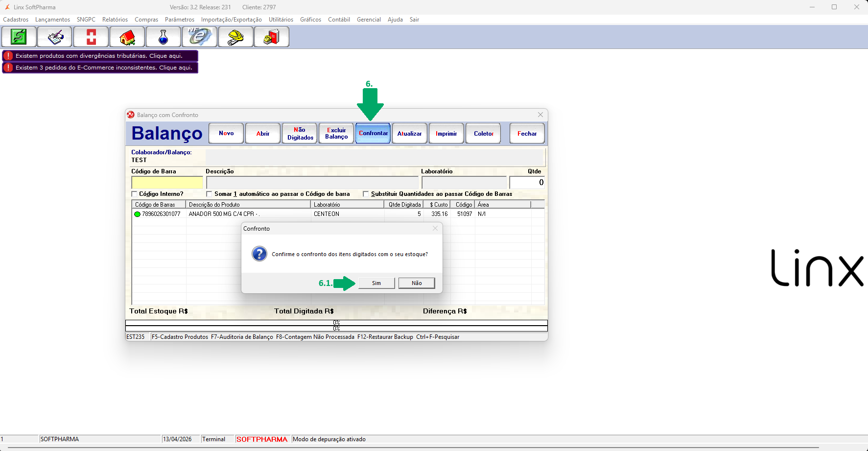Open the Lançamentos menu
Viewport: 868px width, 451px height.
pyautogui.click(x=52, y=20)
